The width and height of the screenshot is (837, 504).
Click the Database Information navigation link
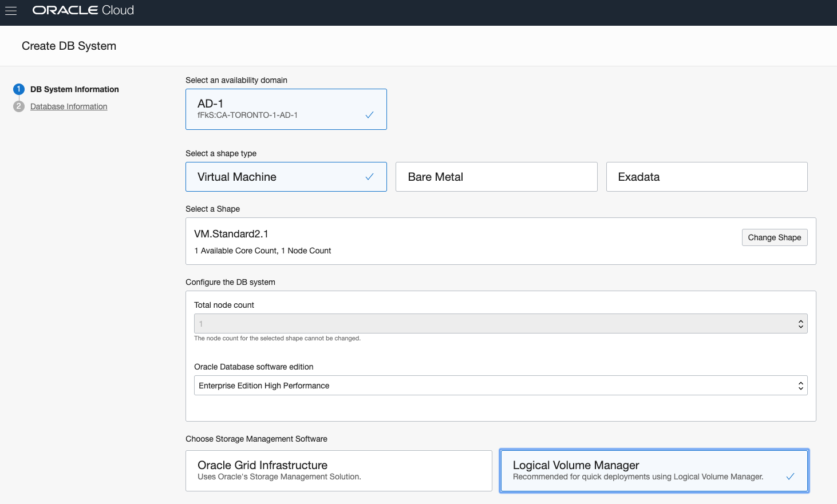pyautogui.click(x=68, y=106)
